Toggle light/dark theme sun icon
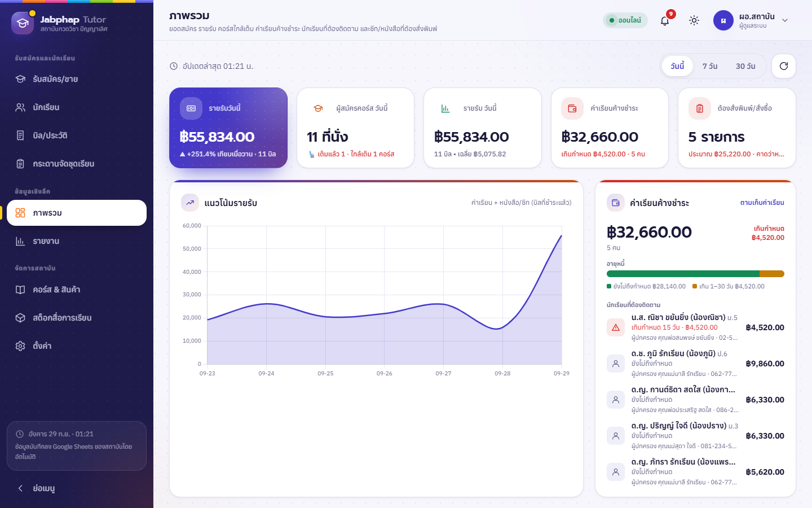 (x=694, y=20)
